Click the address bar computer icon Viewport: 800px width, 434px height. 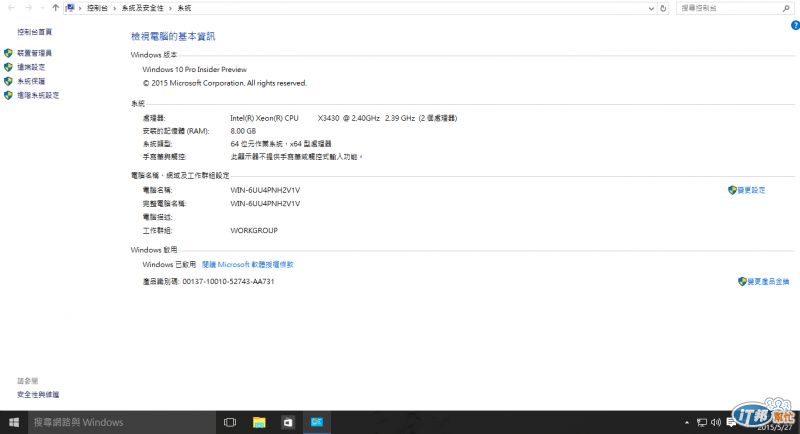click(x=70, y=8)
